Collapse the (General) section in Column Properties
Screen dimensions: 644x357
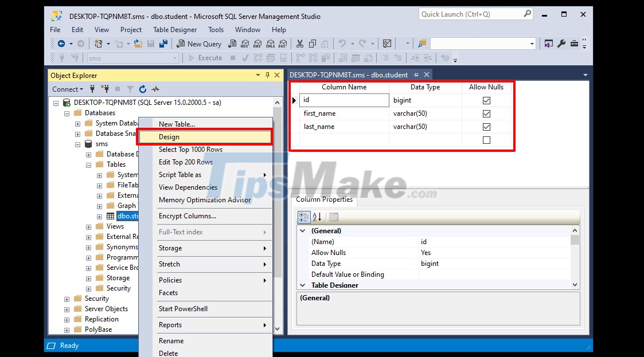point(302,230)
